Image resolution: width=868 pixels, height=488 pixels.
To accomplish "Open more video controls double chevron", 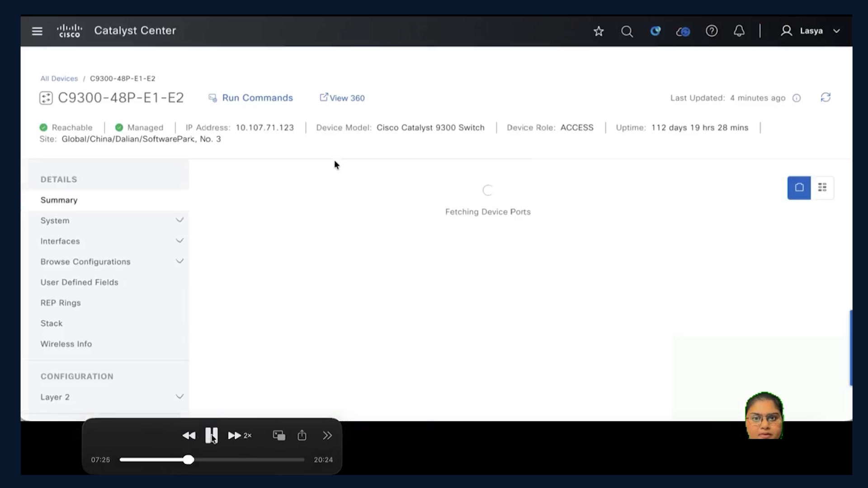I will [327, 436].
